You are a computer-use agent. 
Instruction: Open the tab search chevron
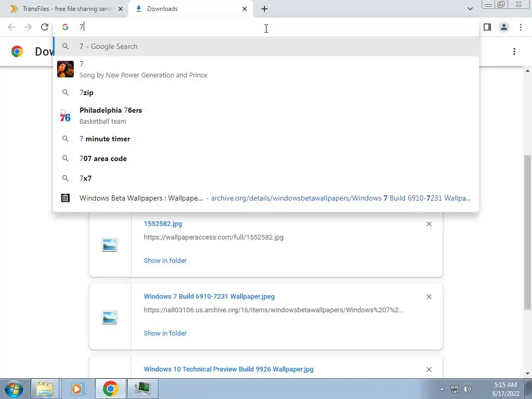pyautogui.click(x=470, y=9)
